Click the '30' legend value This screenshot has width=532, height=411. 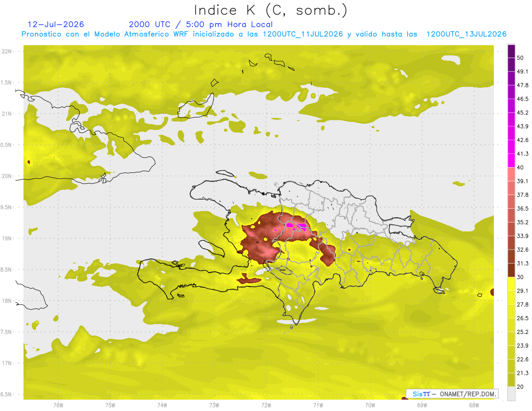(520, 277)
